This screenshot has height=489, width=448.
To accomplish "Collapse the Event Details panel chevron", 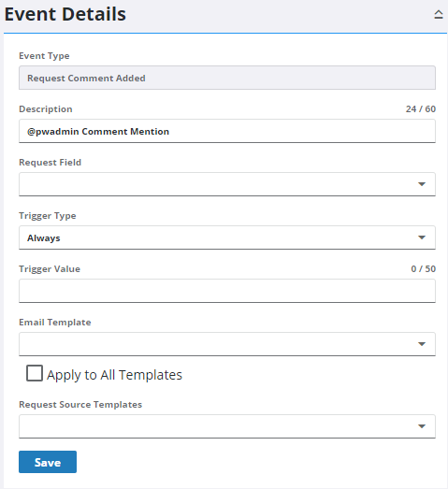I will pos(439,14).
